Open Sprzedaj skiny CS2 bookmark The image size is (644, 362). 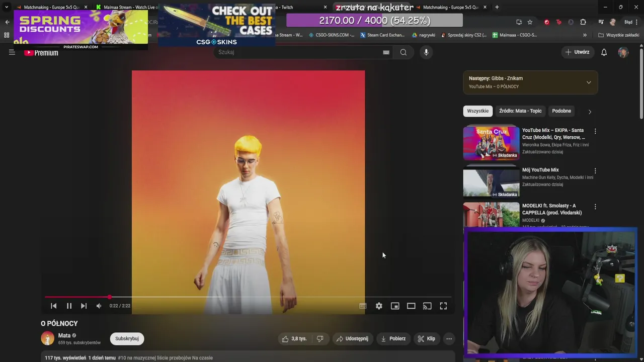point(464,35)
